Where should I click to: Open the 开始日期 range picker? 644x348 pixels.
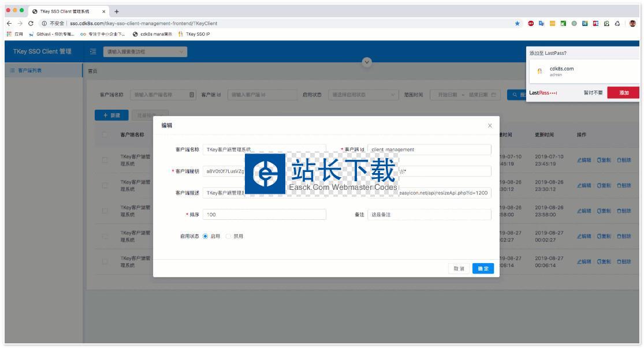[466, 95]
